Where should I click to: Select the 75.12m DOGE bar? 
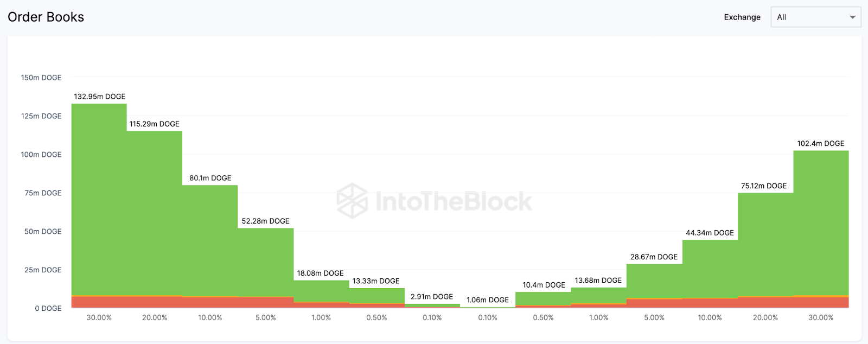[765, 250]
